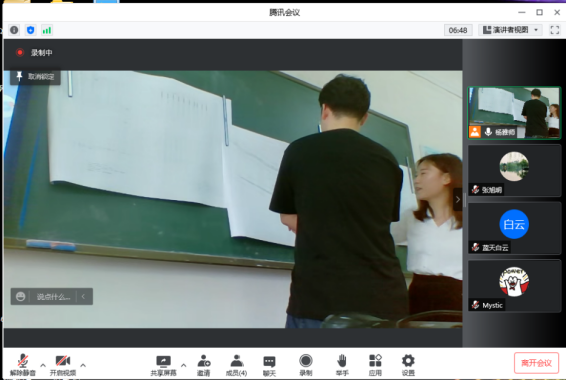Collapse the chat bar arrow
Image resolution: width=566 pixels, height=380 pixels.
tap(83, 297)
